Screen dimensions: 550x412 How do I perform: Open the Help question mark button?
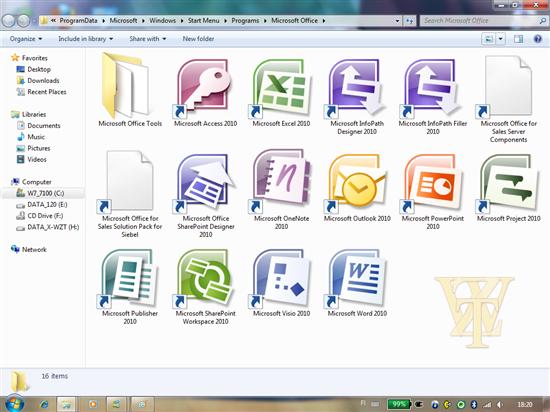[537, 39]
